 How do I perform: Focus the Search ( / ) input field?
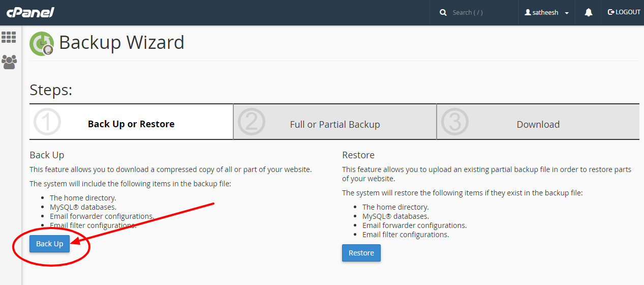480,12
